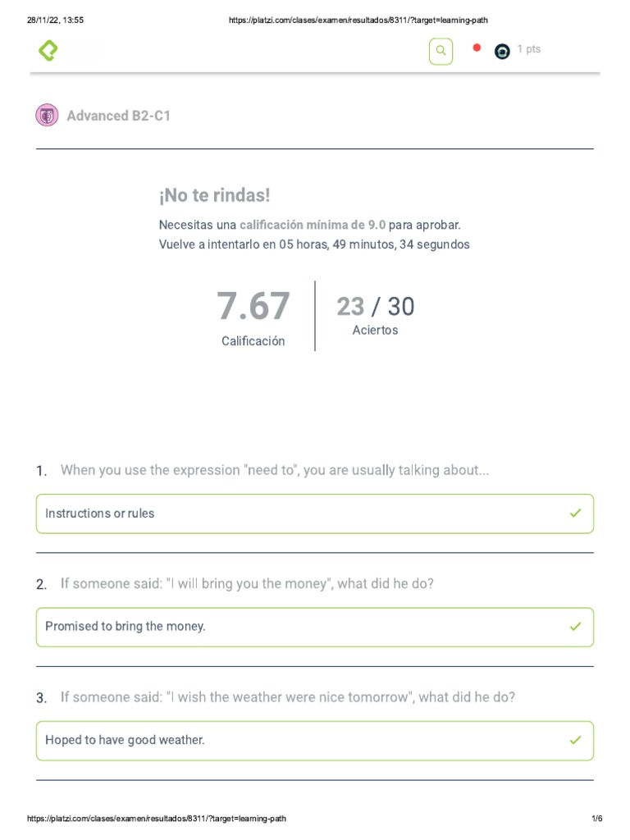This screenshot has height=840, width=630.
Task: Click the 7.67 Calificación score
Action: pos(253,307)
